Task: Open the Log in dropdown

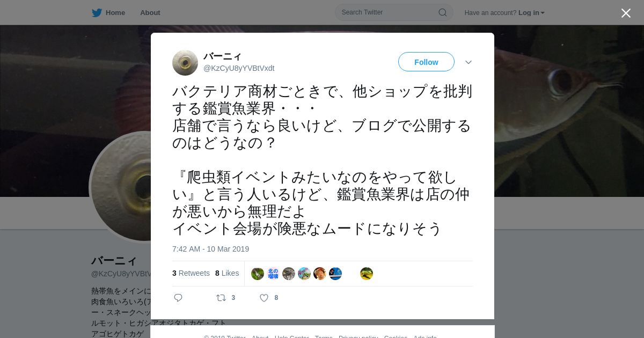Action: pyautogui.click(x=531, y=13)
